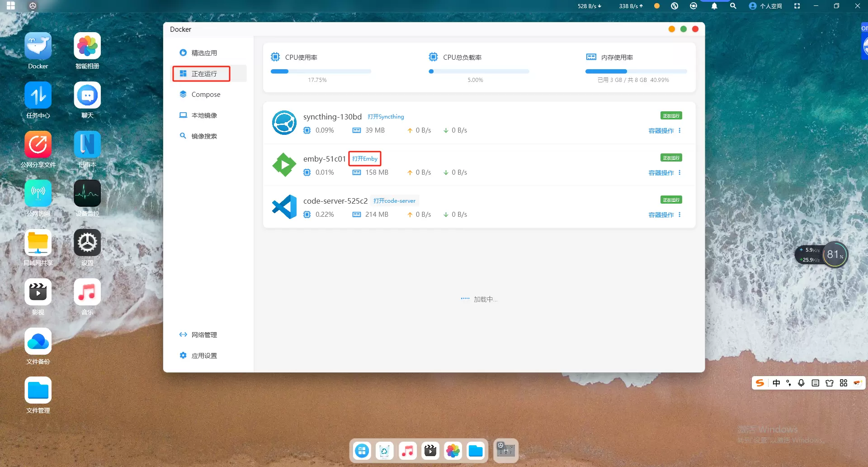Click the code-server VS Code icon
Image resolution: width=868 pixels, height=467 pixels.
pos(284,207)
